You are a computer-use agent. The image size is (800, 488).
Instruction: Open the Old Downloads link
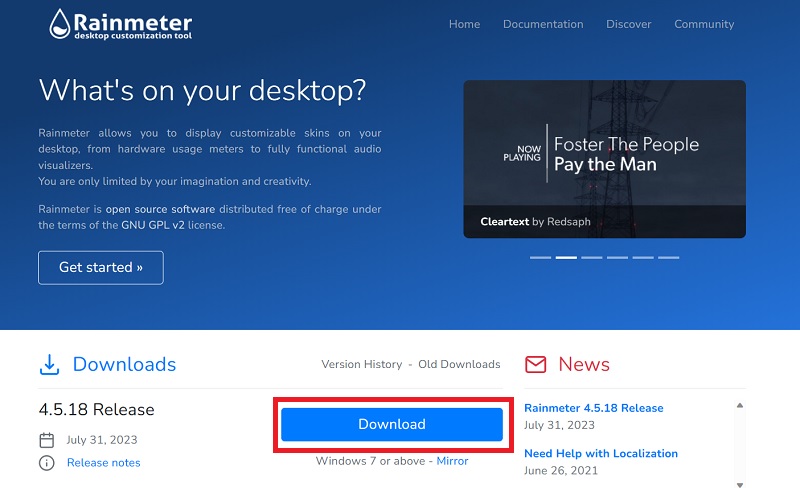(x=459, y=364)
